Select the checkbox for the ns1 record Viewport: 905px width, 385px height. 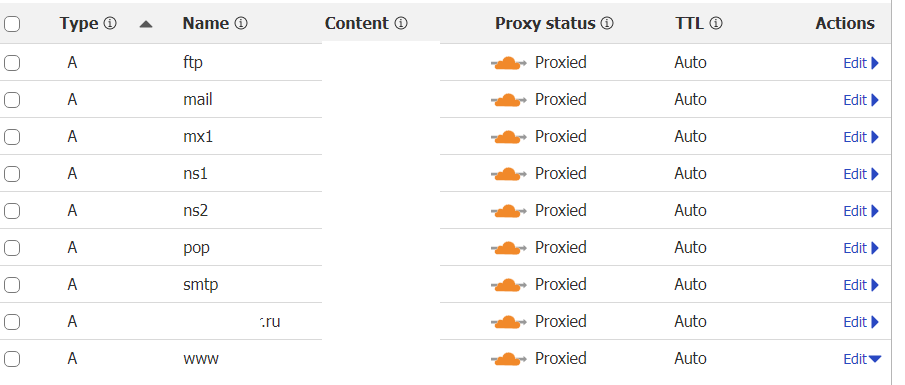pyautogui.click(x=12, y=174)
